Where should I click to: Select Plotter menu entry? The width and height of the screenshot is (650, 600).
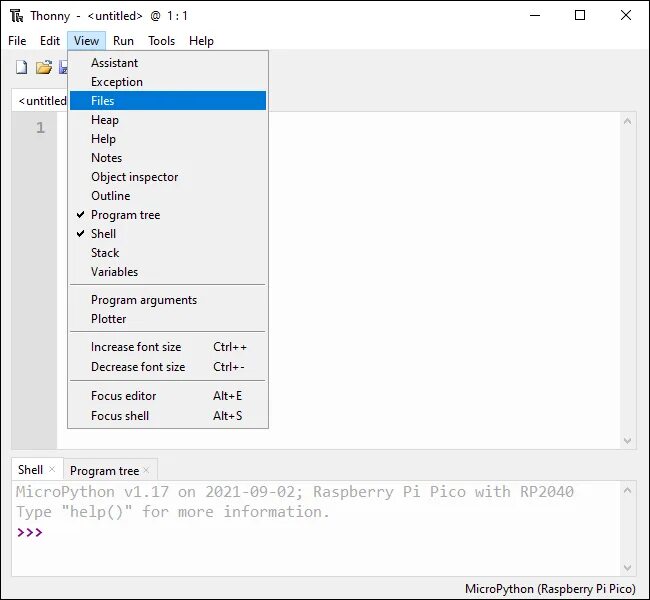pyautogui.click(x=168, y=319)
